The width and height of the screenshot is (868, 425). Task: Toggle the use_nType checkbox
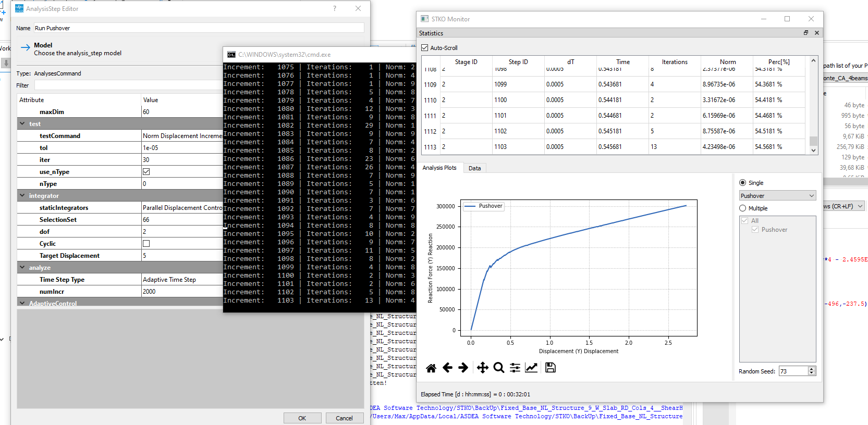tap(146, 172)
